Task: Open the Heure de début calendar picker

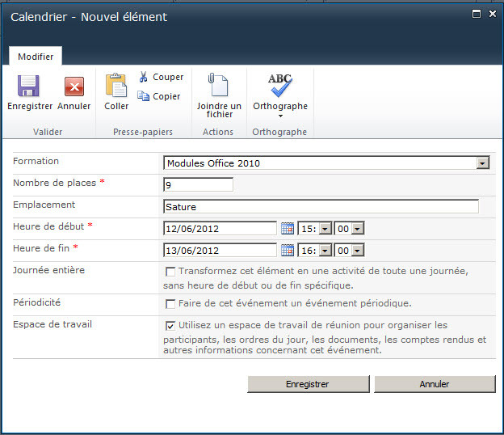Action: (x=288, y=229)
